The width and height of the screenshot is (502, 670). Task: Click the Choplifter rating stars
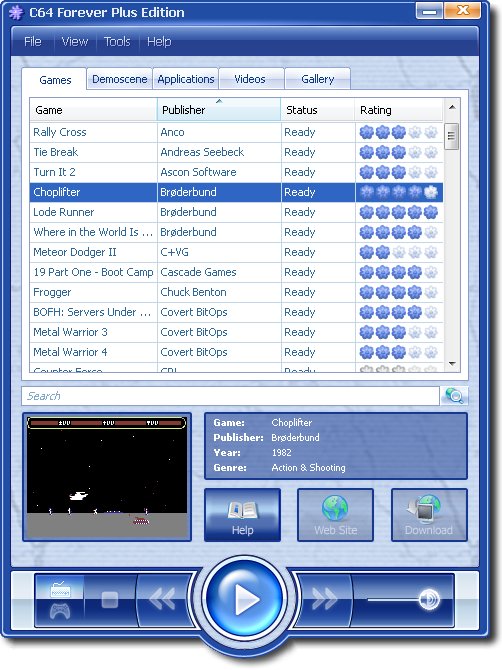(x=399, y=192)
